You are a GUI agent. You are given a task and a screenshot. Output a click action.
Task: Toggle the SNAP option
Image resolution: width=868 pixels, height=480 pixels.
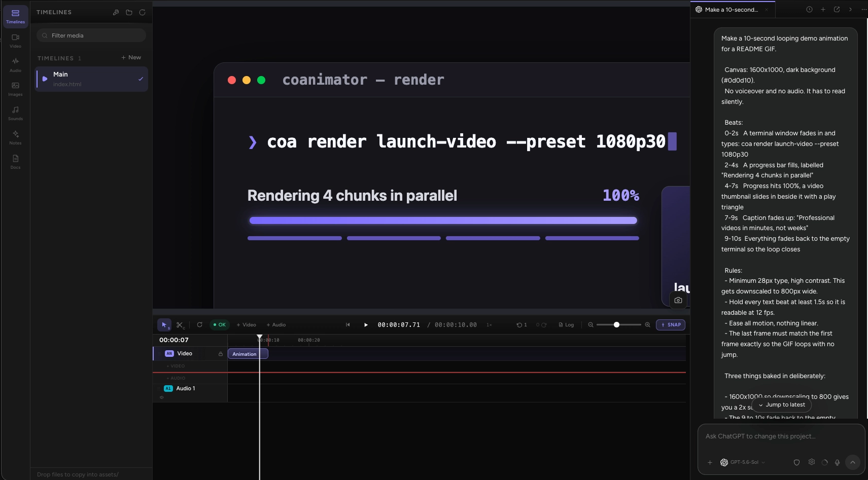tap(671, 325)
